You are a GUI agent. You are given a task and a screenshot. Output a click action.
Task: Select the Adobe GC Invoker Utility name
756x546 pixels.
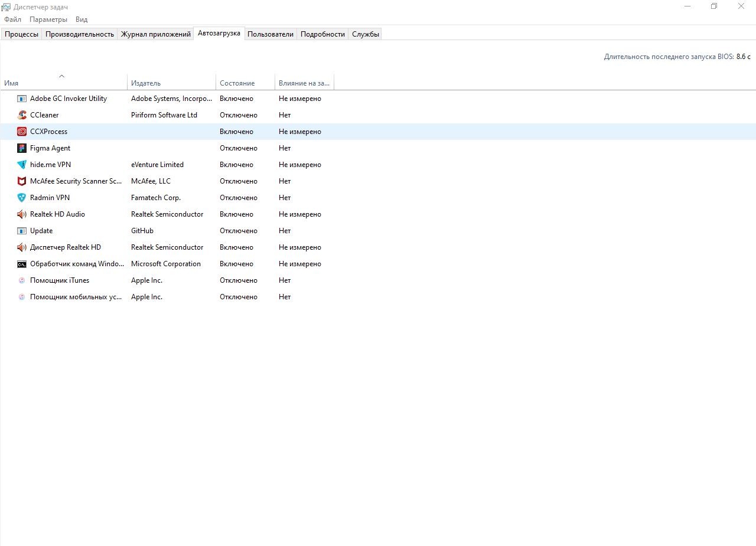click(69, 99)
